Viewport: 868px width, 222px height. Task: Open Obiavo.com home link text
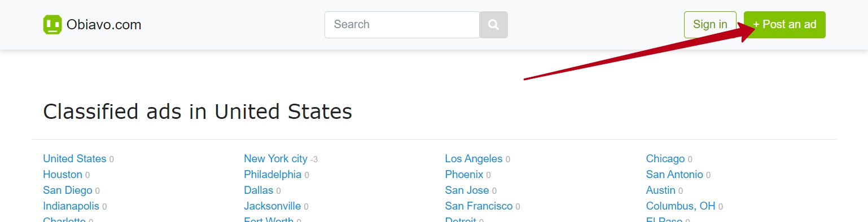pos(104,25)
